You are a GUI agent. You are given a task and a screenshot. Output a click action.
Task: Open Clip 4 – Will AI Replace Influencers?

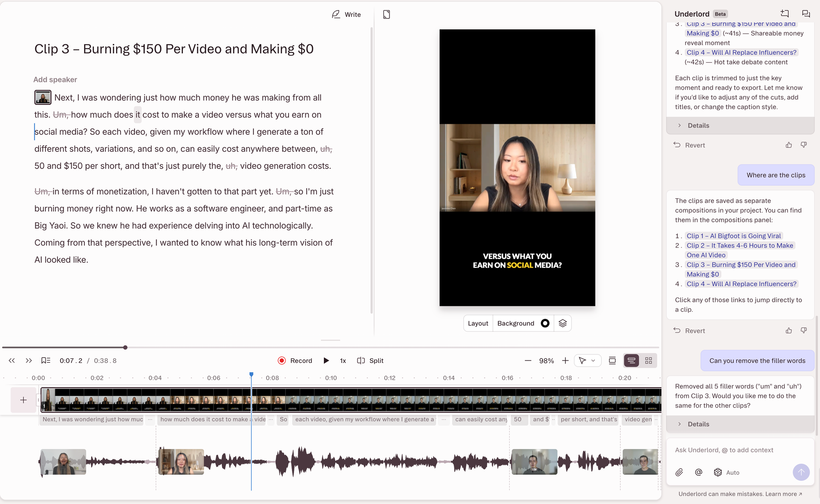pyautogui.click(x=742, y=284)
